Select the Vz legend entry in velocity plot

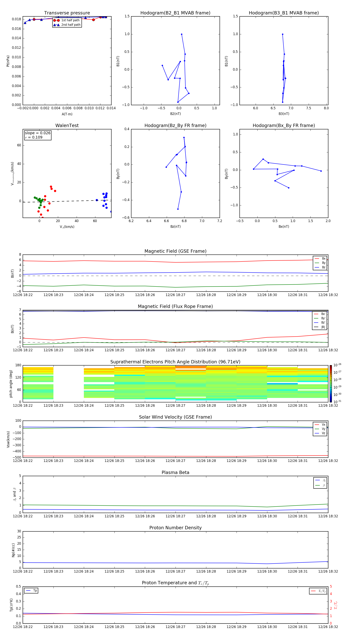[320, 433]
